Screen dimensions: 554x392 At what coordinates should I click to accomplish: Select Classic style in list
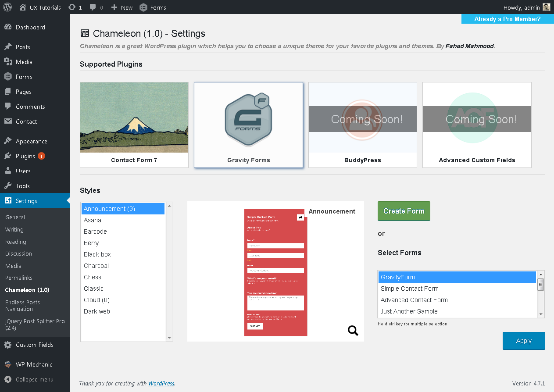click(123, 289)
